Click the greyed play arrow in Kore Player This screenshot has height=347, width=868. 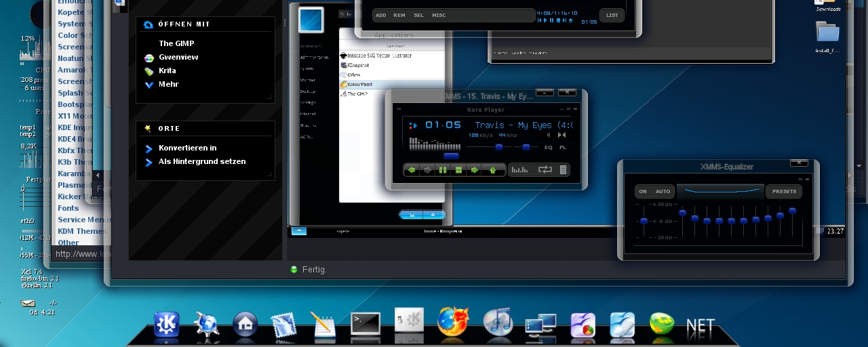tap(427, 170)
